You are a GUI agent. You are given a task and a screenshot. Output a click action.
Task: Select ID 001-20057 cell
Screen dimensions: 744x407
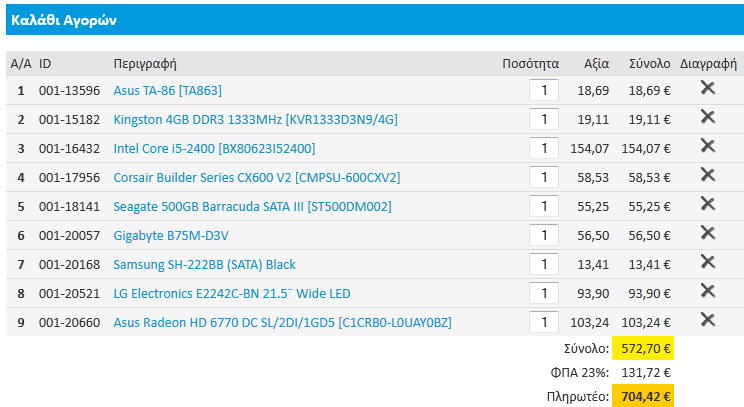(x=69, y=235)
